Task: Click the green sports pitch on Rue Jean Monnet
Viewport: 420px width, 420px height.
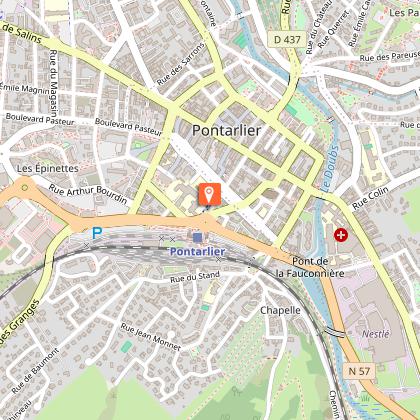Action: click(126, 347)
